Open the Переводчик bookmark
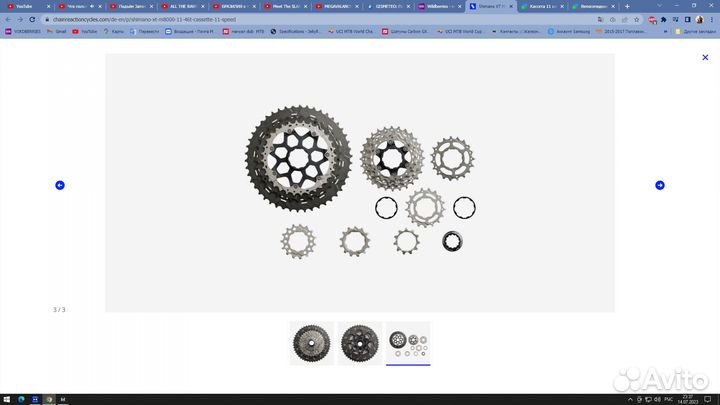This screenshot has height=405, width=720. coord(145,32)
